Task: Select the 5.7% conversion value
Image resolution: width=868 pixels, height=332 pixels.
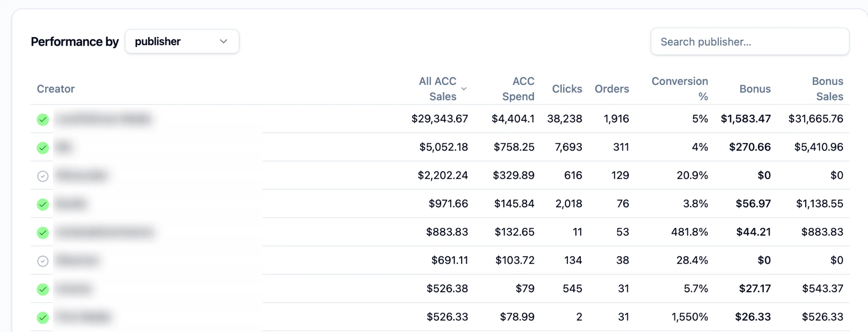Action: pos(696,289)
